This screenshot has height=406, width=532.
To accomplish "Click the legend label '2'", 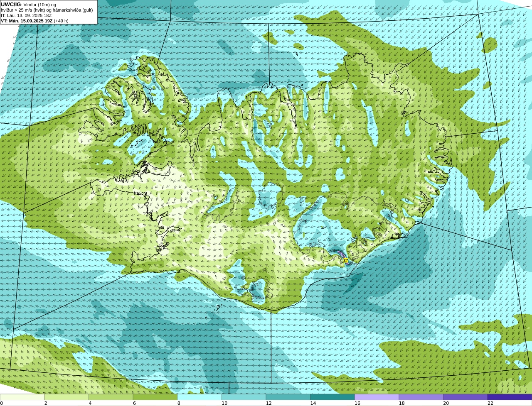I will 46,403.
